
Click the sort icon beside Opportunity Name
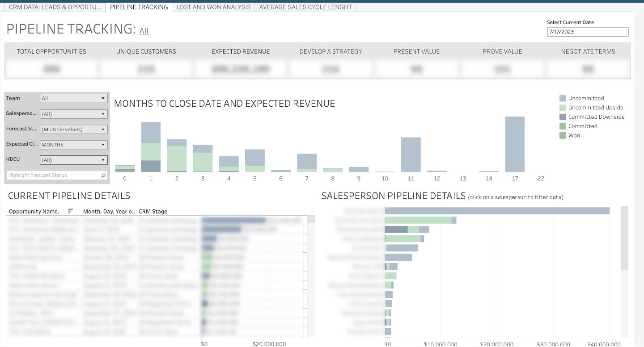click(70, 211)
